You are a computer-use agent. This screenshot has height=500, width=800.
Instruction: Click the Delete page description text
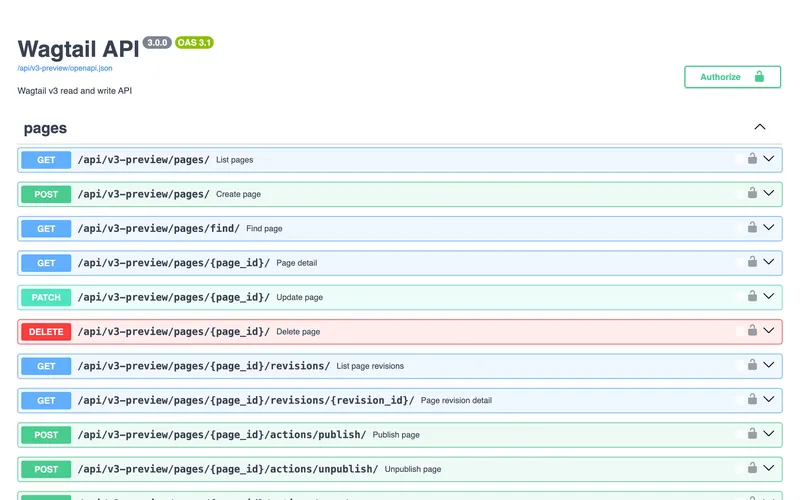[x=298, y=332]
